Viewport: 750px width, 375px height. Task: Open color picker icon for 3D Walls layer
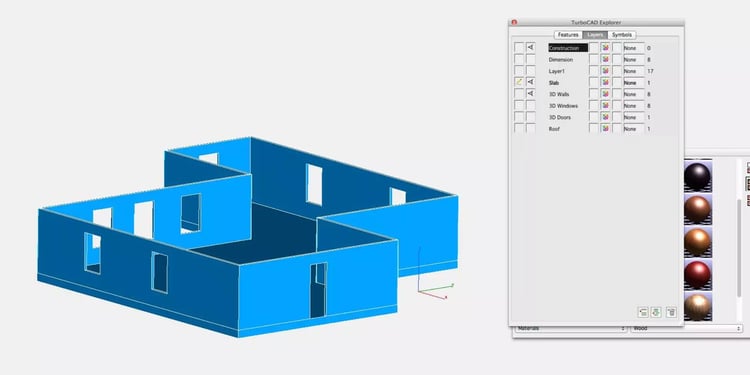tap(606, 94)
